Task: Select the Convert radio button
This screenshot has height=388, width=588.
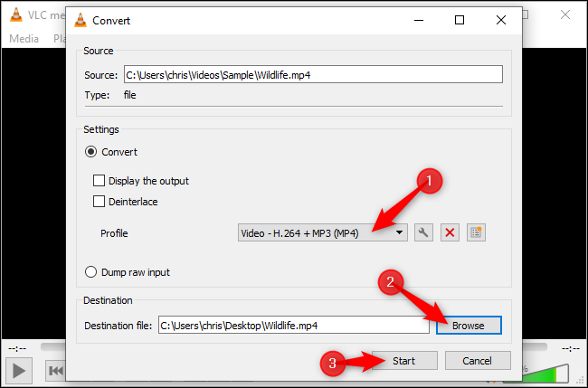Action: (x=90, y=152)
